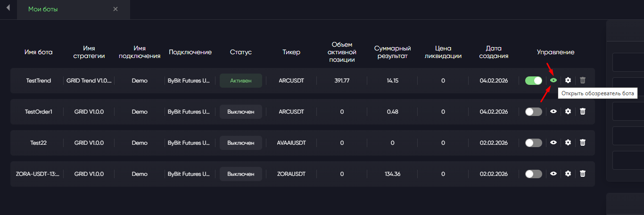Delete the Test22 bot with trash icon

(x=583, y=143)
